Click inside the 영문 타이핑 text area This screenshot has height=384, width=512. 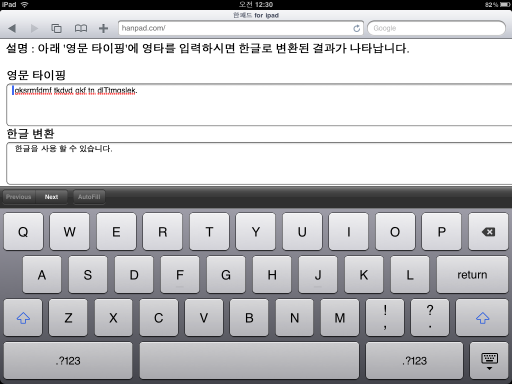tap(259, 105)
